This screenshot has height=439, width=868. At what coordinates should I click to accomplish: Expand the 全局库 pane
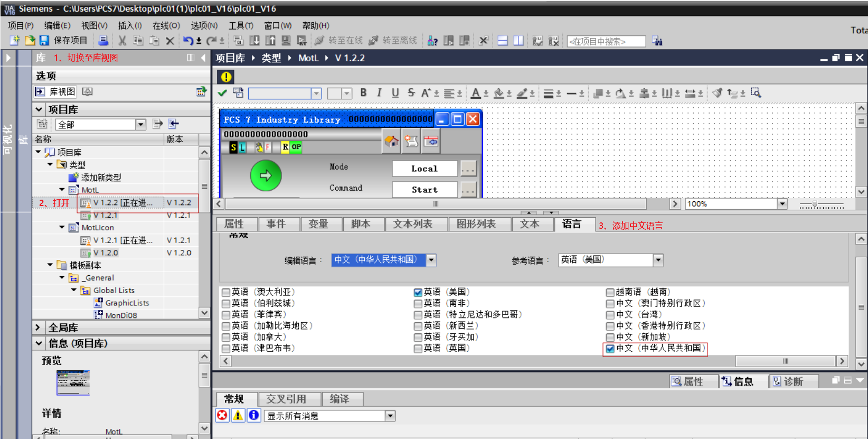click(x=38, y=328)
